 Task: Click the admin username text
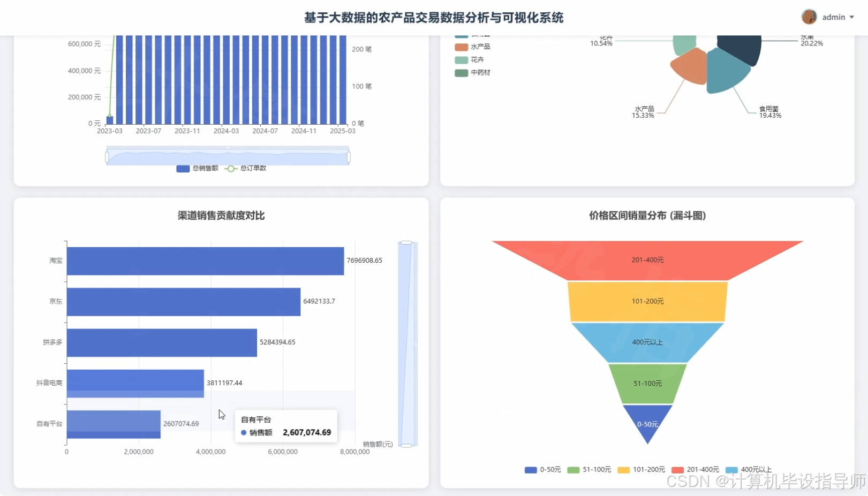pos(833,17)
